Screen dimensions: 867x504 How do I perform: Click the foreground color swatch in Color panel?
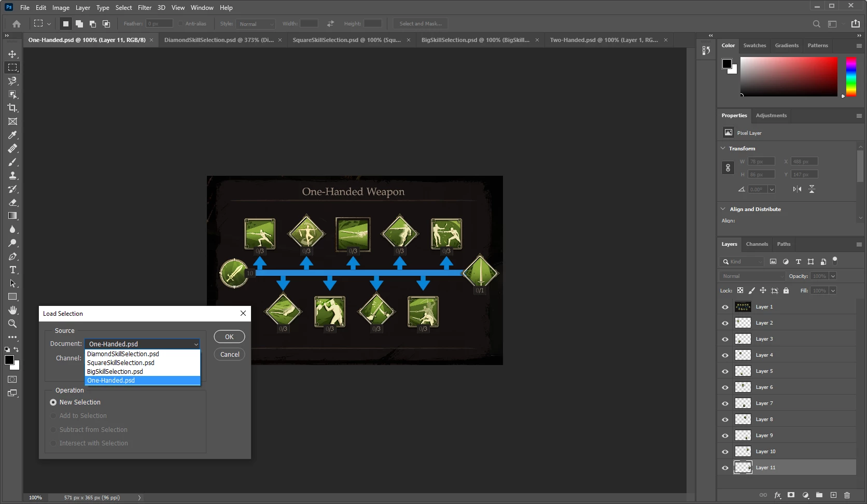tap(727, 64)
